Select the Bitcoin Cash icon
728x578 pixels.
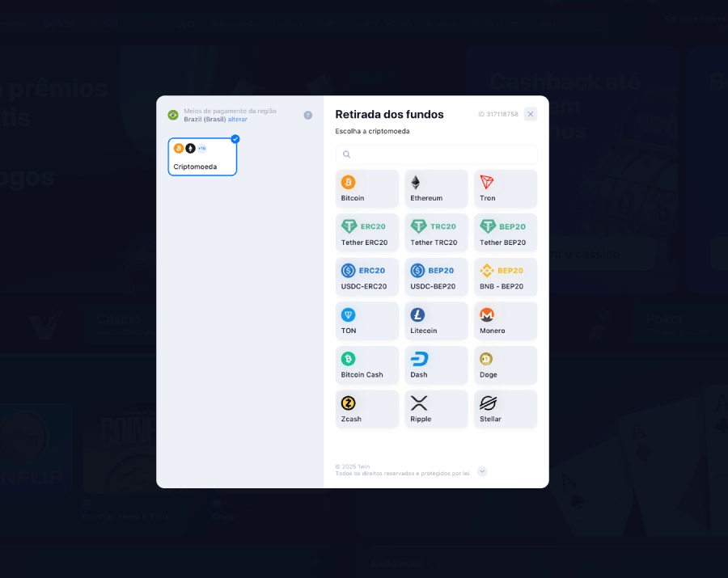(348, 359)
